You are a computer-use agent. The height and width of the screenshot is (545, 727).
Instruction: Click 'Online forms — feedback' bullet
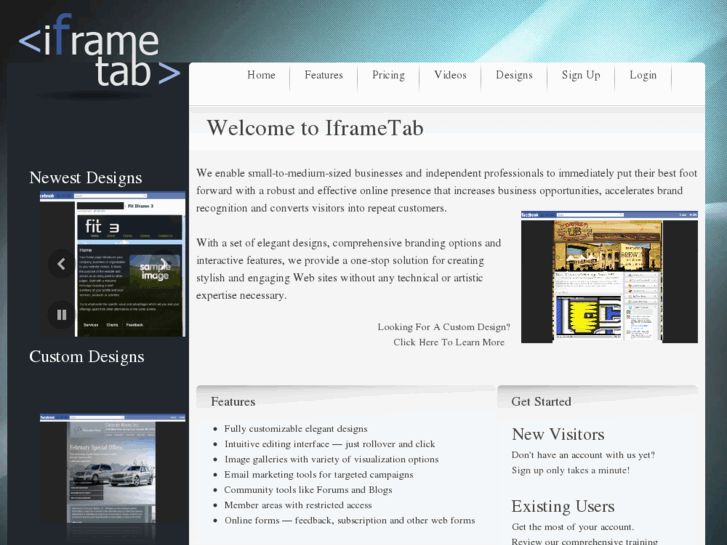[350, 520]
